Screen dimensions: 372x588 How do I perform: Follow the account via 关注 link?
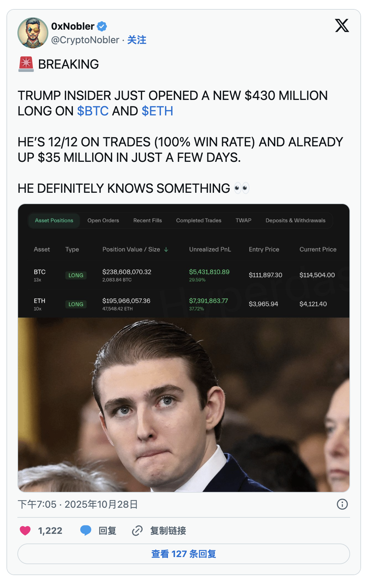137,40
